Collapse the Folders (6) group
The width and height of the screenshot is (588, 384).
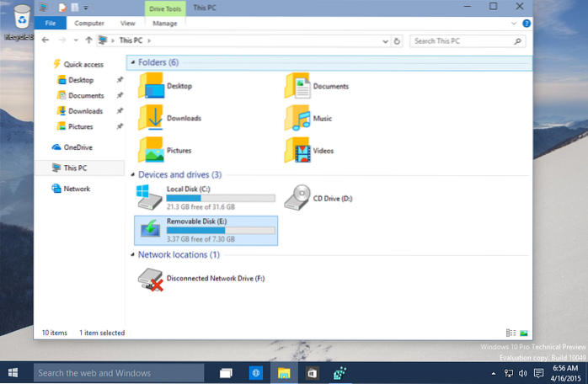pyautogui.click(x=133, y=62)
